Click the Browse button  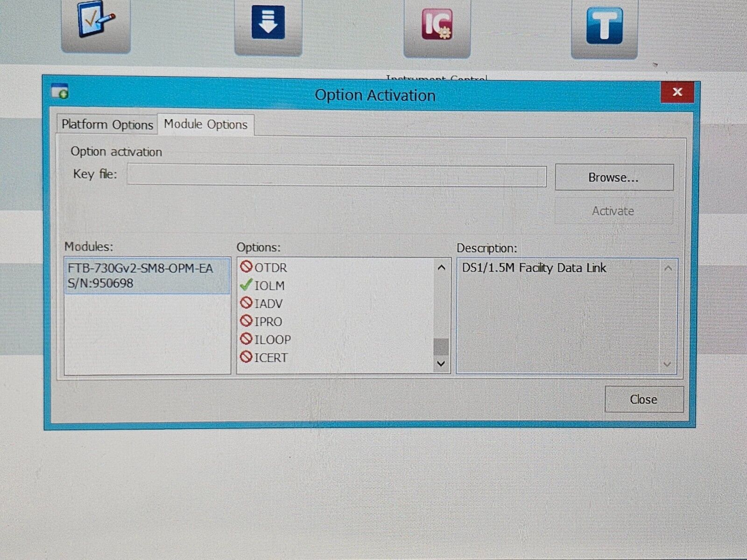[614, 177]
